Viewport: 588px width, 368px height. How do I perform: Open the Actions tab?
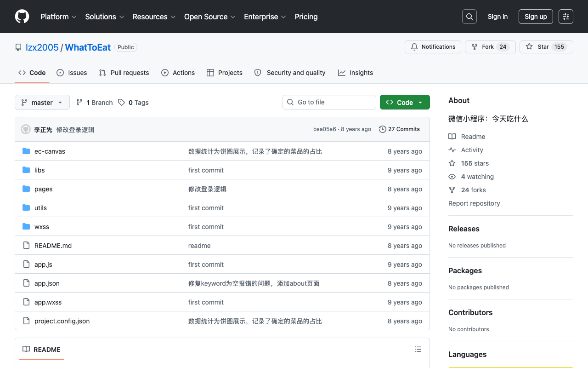178,73
